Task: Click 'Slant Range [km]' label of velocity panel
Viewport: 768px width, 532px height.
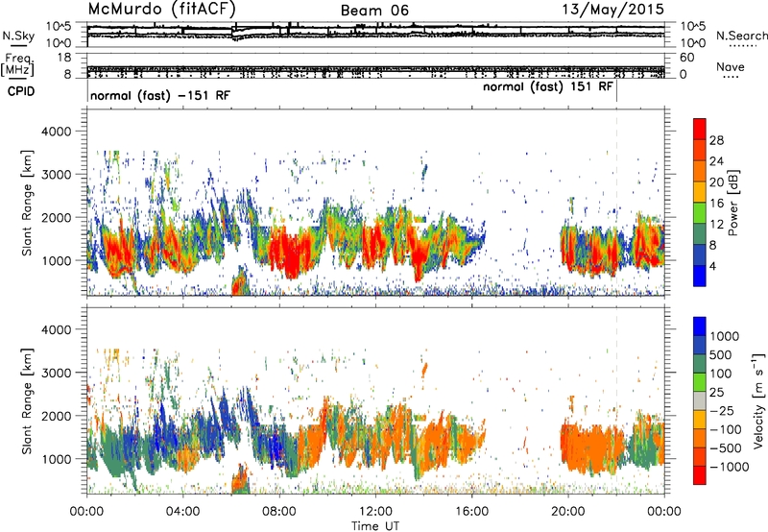Action: 27,400
